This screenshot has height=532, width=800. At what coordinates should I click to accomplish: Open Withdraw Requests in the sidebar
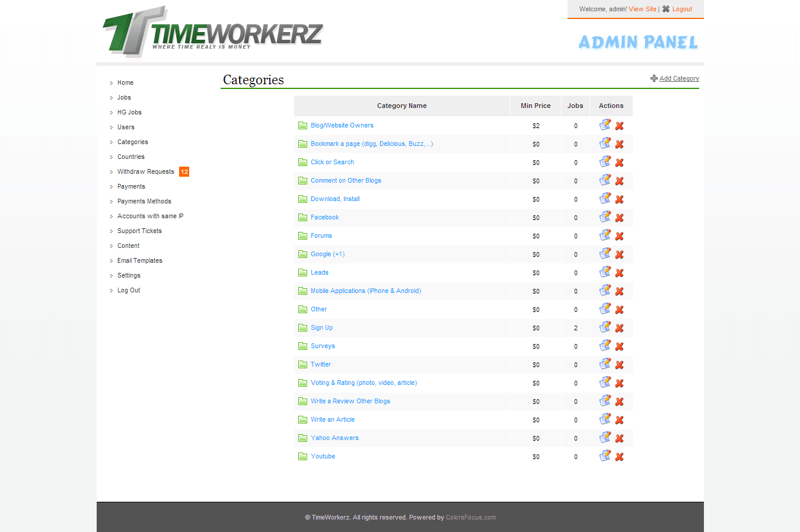click(x=146, y=172)
